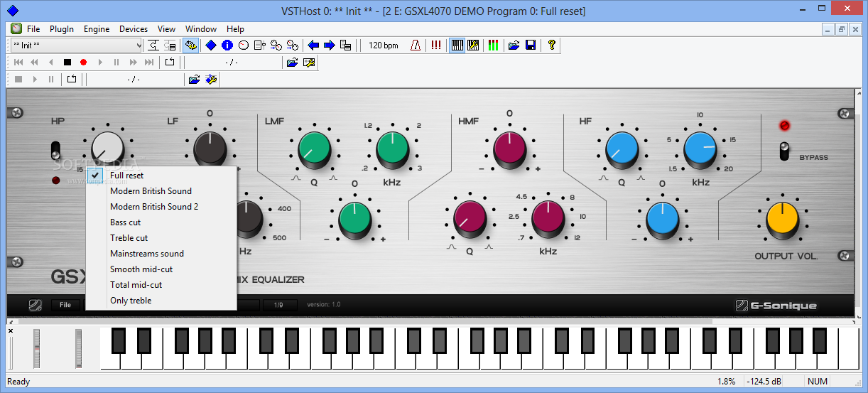This screenshot has height=393, width=868.
Task: Click the 120 bpm tempo display
Action: click(x=384, y=45)
